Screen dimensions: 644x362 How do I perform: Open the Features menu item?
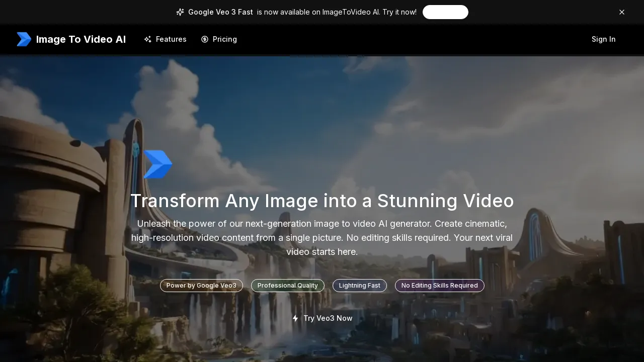165,39
